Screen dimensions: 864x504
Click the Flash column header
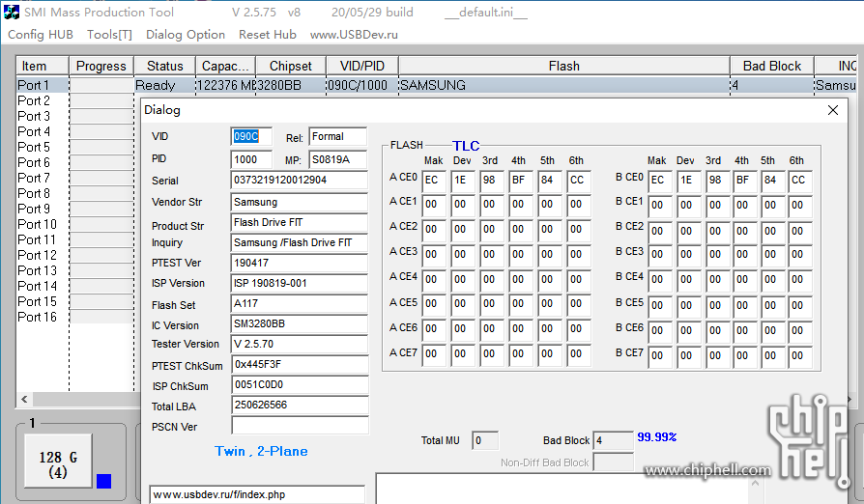(563, 66)
